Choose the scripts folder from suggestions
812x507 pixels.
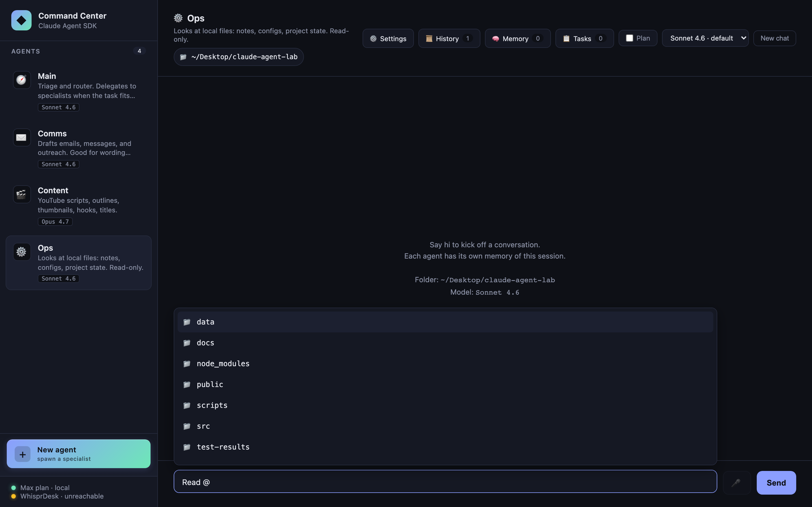click(x=212, y=405)
